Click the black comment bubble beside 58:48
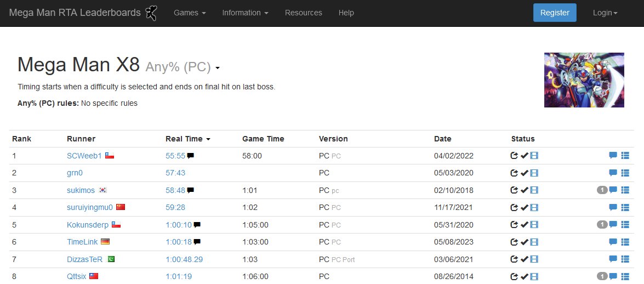Screen dimensions: 644x284 [191, 190]
